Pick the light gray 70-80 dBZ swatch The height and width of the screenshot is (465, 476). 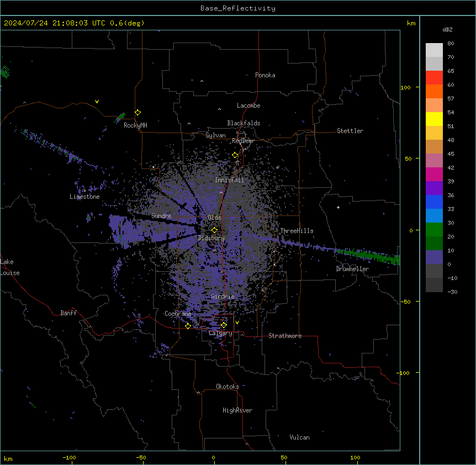tap(434, 50)
